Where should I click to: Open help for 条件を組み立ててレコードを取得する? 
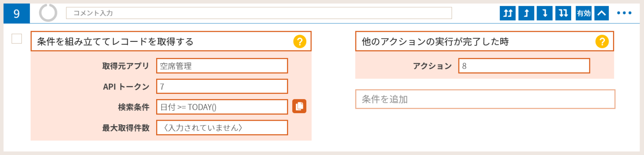click(x=299, y=41)
